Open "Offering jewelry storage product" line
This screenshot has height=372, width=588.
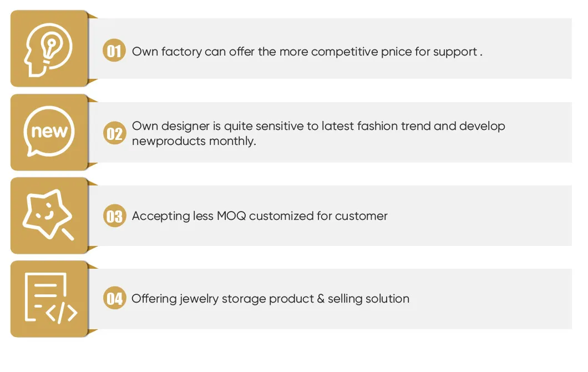(x=270, y=299)
